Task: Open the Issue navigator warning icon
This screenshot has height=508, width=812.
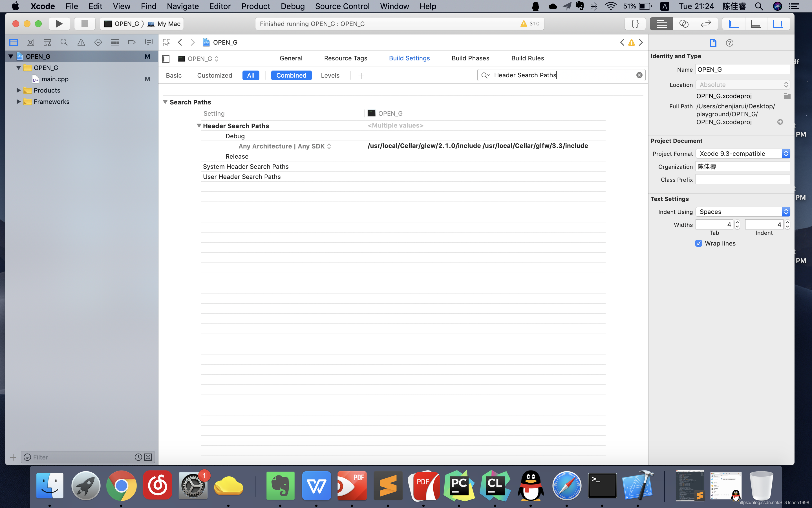Action: [x=81, y=42]
